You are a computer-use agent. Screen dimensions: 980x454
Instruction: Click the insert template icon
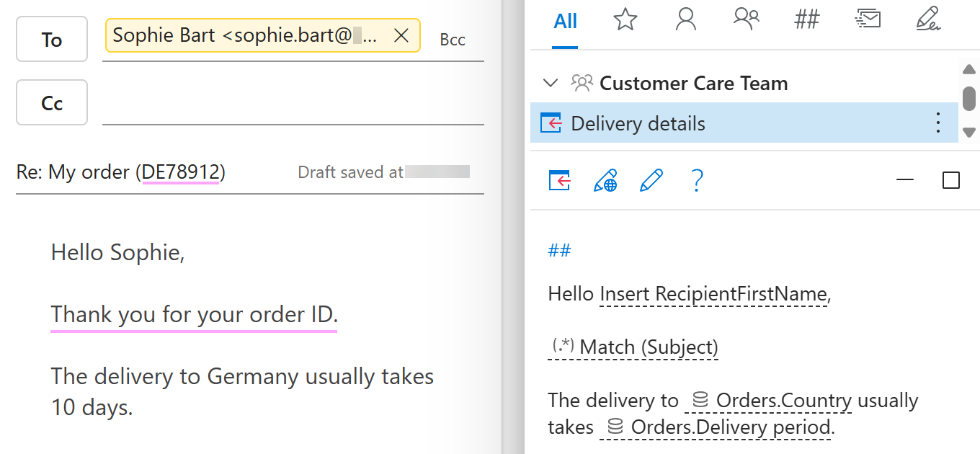[x=561, y=180]
